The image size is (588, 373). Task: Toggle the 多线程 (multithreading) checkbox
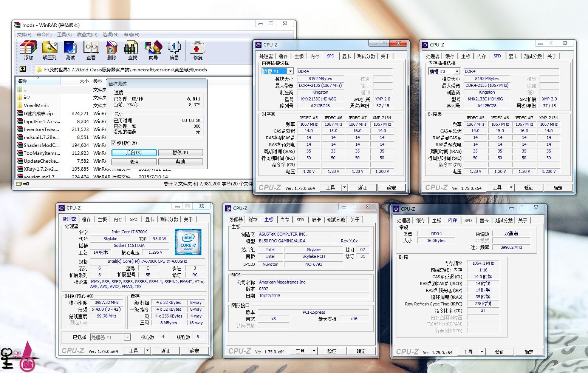click(x=113, y=143)
